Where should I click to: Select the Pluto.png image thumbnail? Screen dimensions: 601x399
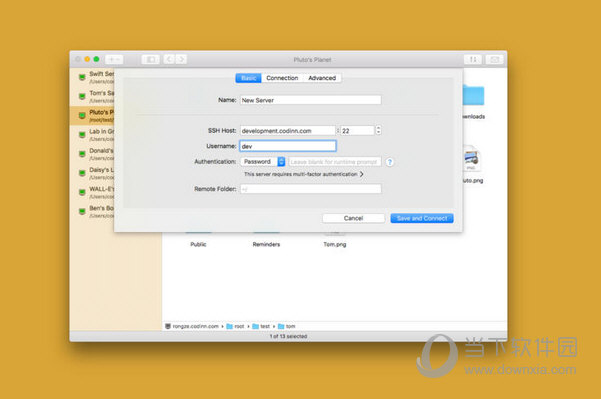tap(471, 158)
